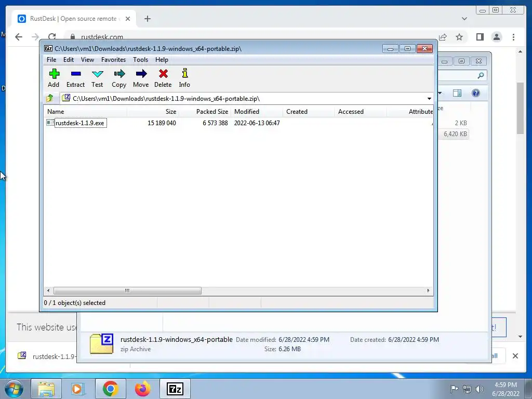Open the Edit menu
This screenshot has width=532, height=399.
[69, 60]
